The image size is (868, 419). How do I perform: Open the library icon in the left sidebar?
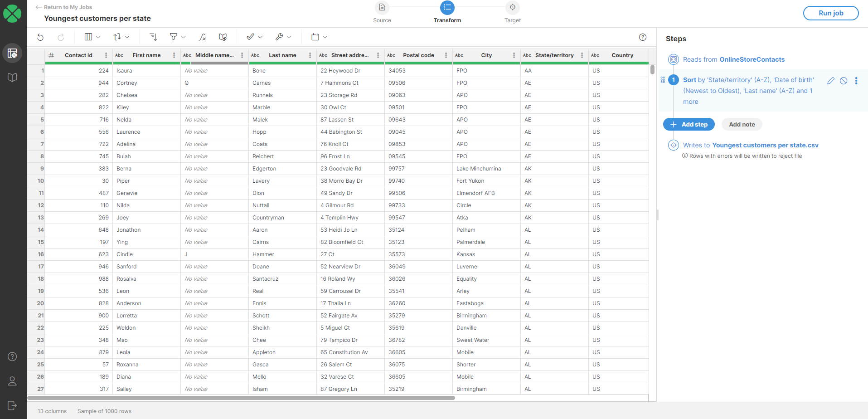(12, 77)
